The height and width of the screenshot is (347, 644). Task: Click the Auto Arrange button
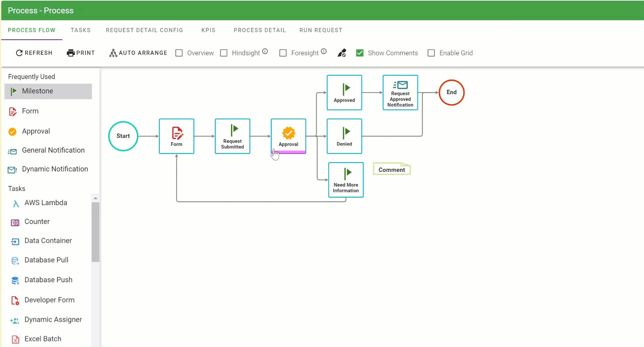click(x=138, y=53)
